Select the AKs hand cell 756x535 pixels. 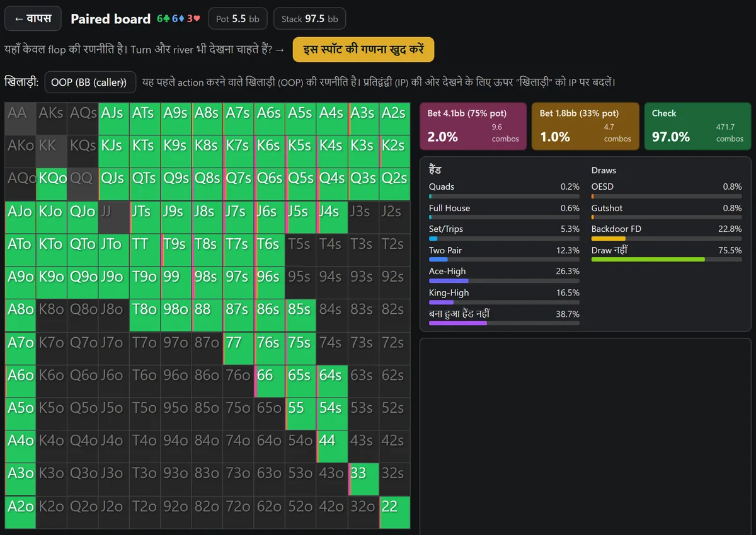coord(52,118)
